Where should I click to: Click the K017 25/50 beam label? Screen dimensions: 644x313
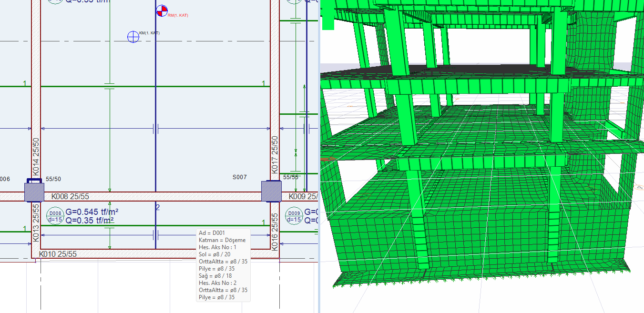[275, 155]
